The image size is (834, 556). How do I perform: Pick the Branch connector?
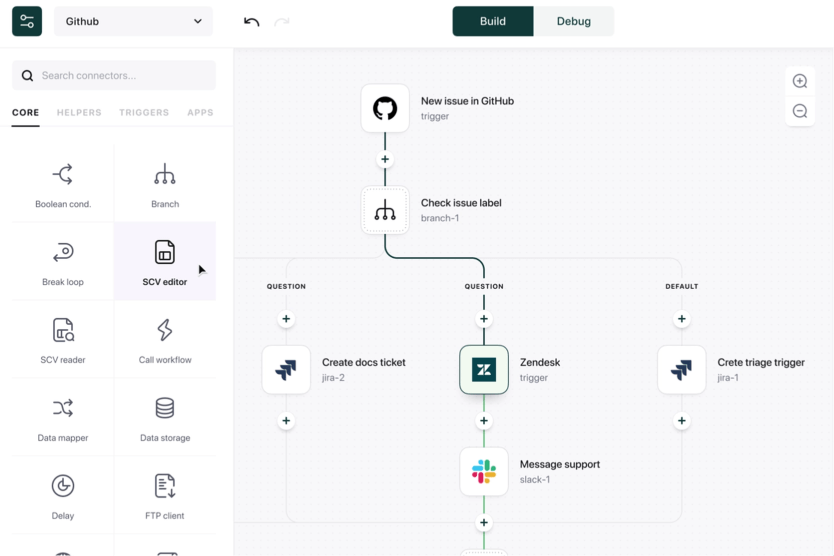click(165, 184)
